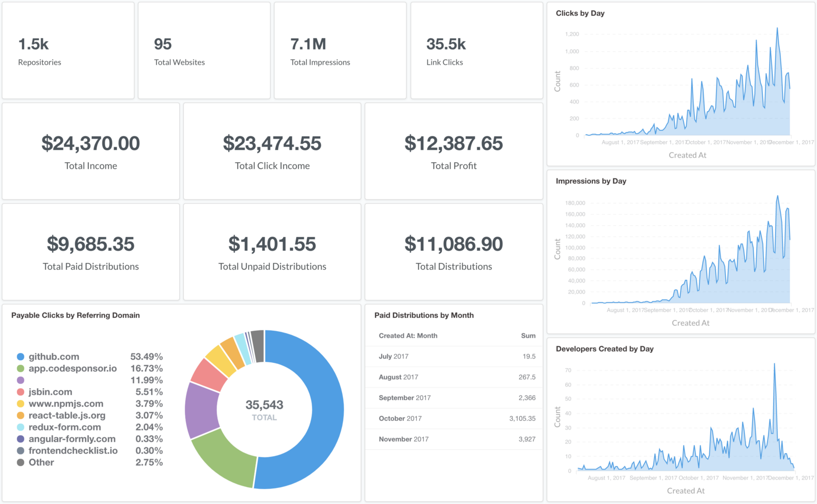Click Paid Distributions by Month title
This screenshot has width=817, height=504.
pos(424,315)
